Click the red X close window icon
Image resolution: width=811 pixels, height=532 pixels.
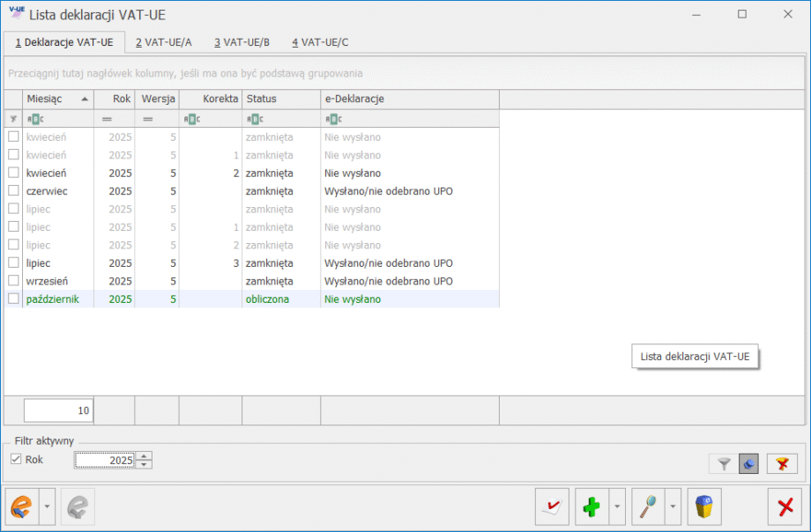click(x=785, y=506)
